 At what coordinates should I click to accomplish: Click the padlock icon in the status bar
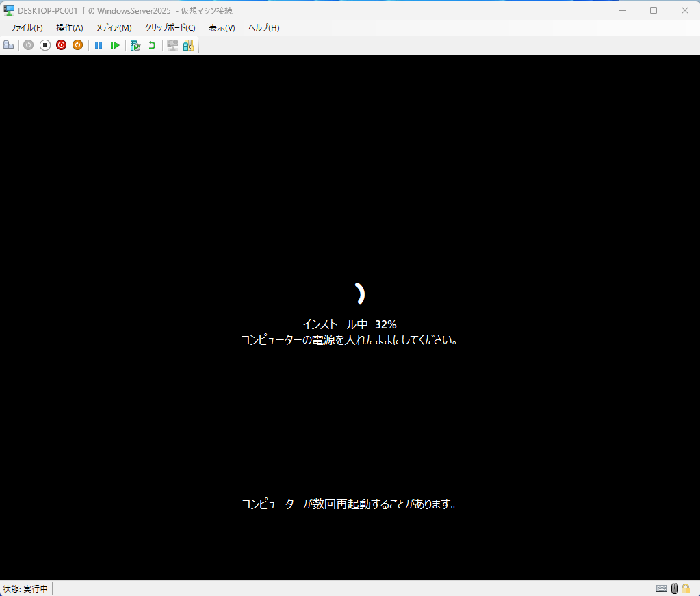click(x=686, y=588)
